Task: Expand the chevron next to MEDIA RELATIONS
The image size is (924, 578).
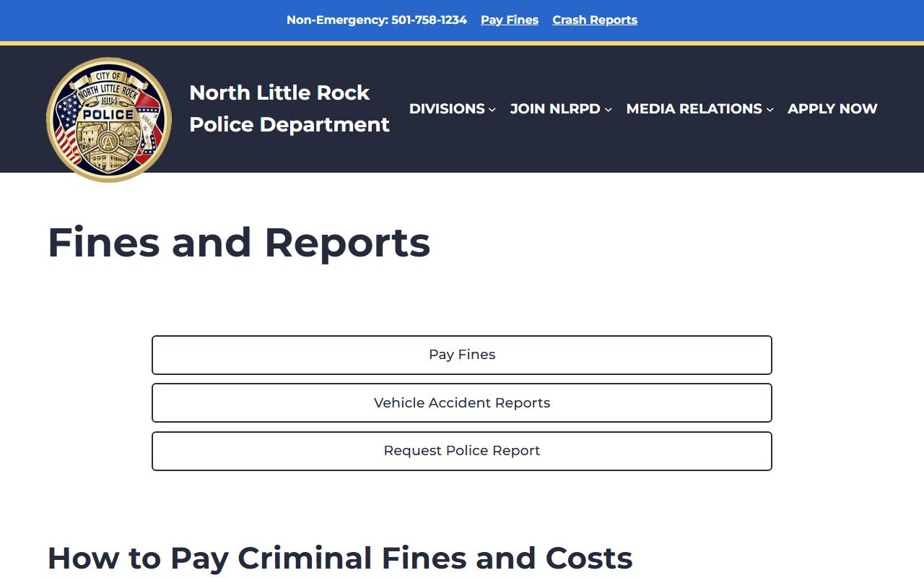Action: 770,110
